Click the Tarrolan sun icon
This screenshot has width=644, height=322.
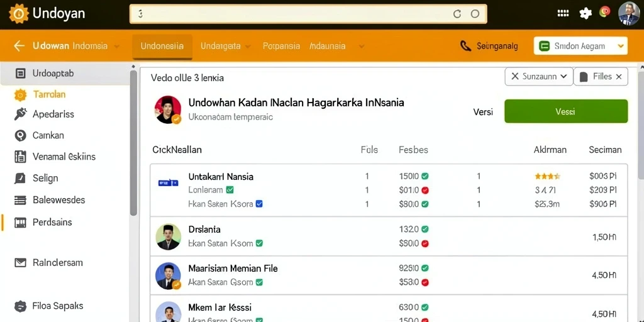(x=20, y=95)
